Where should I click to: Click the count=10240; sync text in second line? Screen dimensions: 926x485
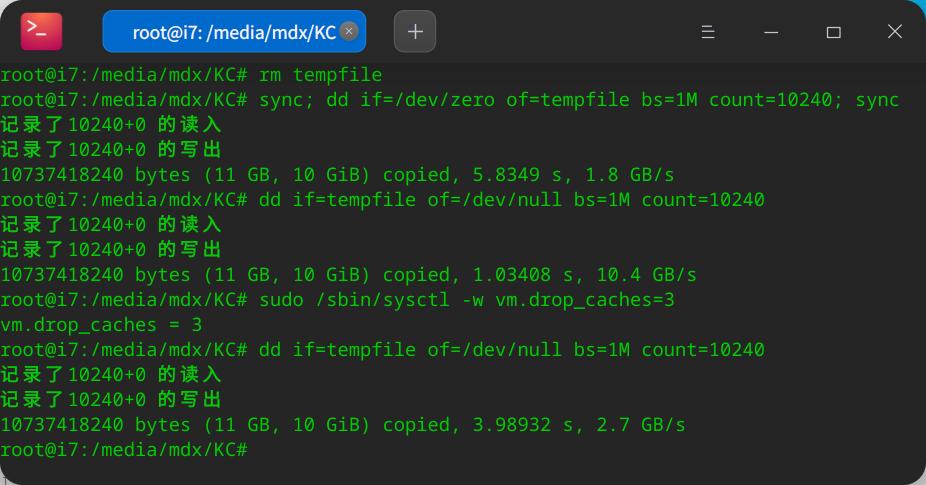pyautogui.click(x=804, y=100)
